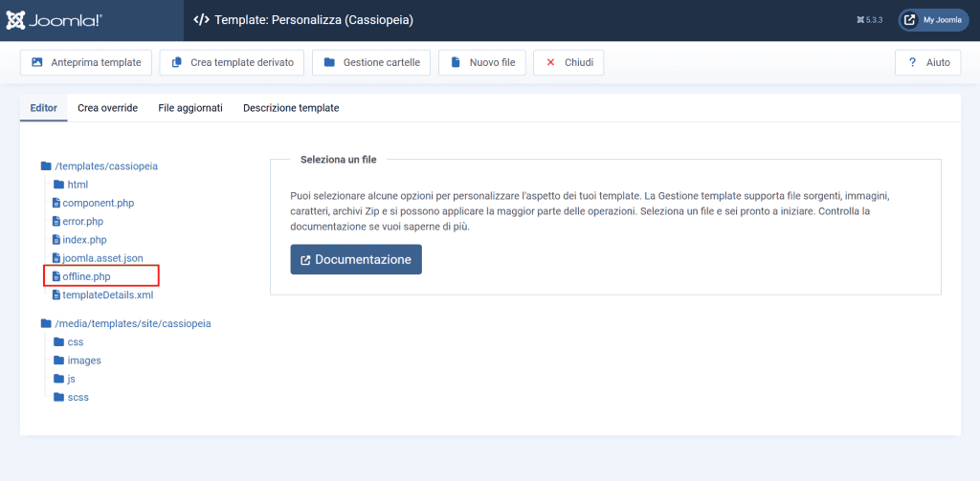Click the file icon next to joomla.asset.json

pos(56,257)
